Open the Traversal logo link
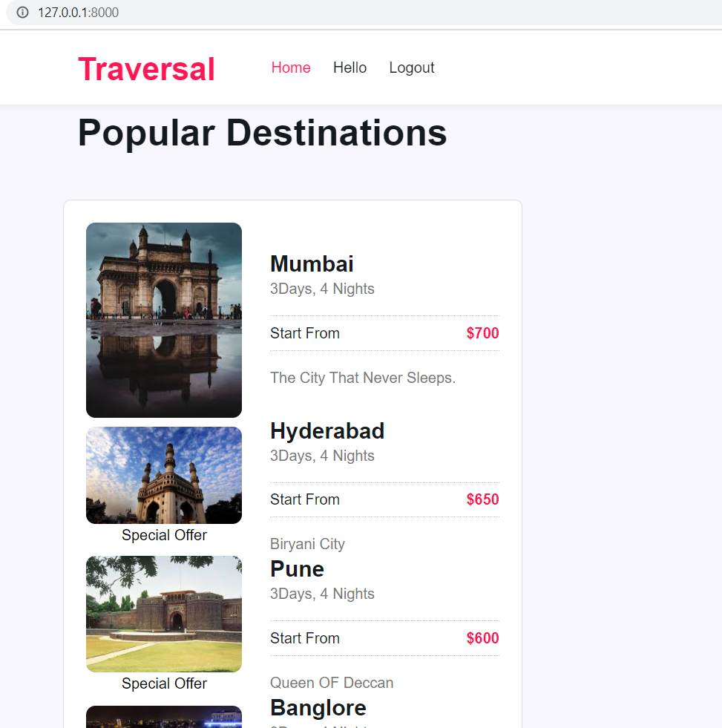Viewport: 722px width, 728px height. pyautogui.click(x=146, y=69)
